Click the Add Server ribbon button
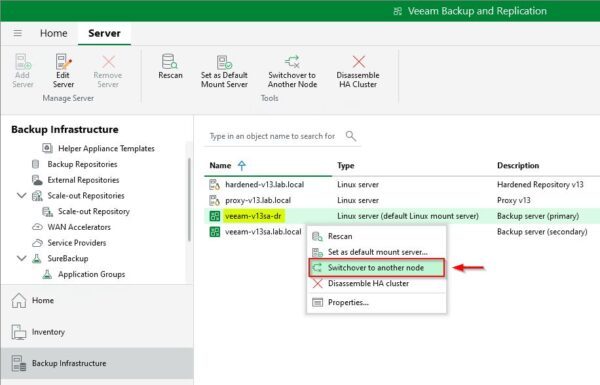 pyautogui.click(x=23, y=71)
